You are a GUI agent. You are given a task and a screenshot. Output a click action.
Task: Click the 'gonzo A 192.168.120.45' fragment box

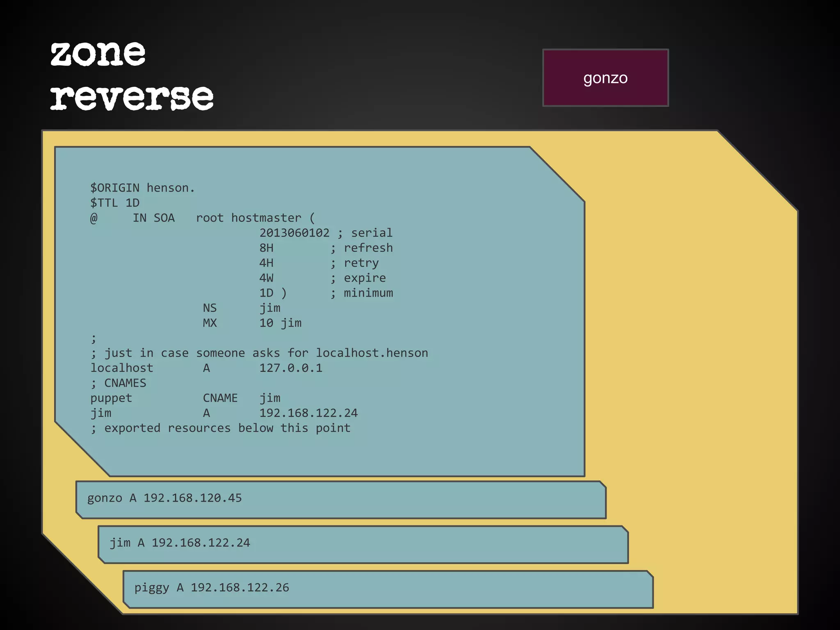click(341, 500)
